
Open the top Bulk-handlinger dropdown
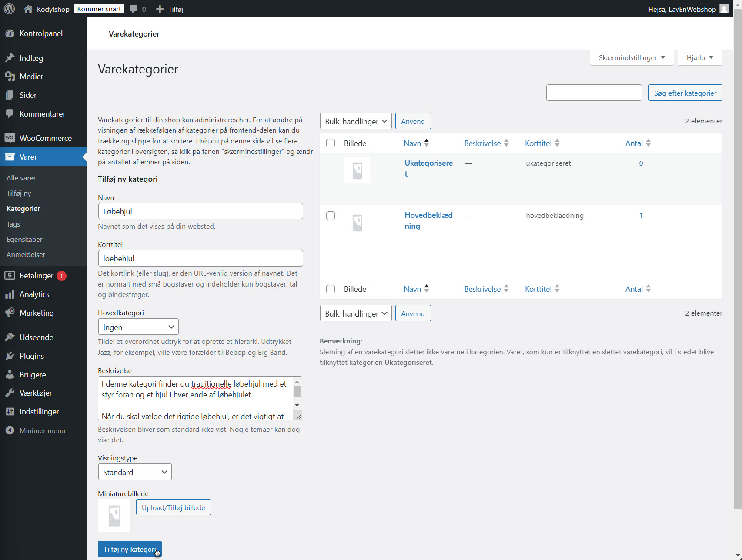(x=356, y=121)
